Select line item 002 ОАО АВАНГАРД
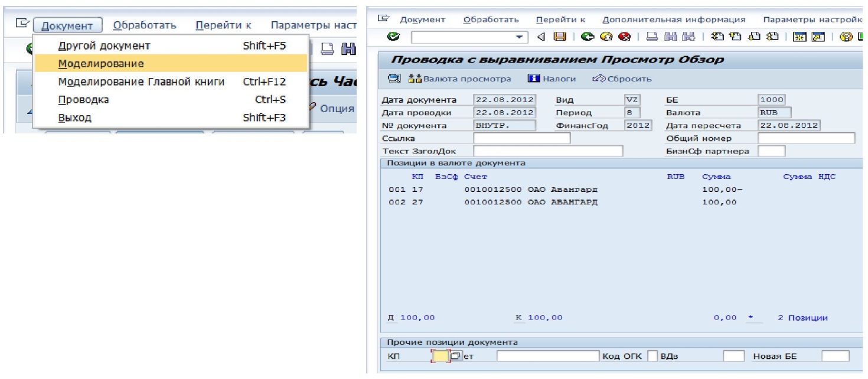The image size is (868, 379). [531, 202]
